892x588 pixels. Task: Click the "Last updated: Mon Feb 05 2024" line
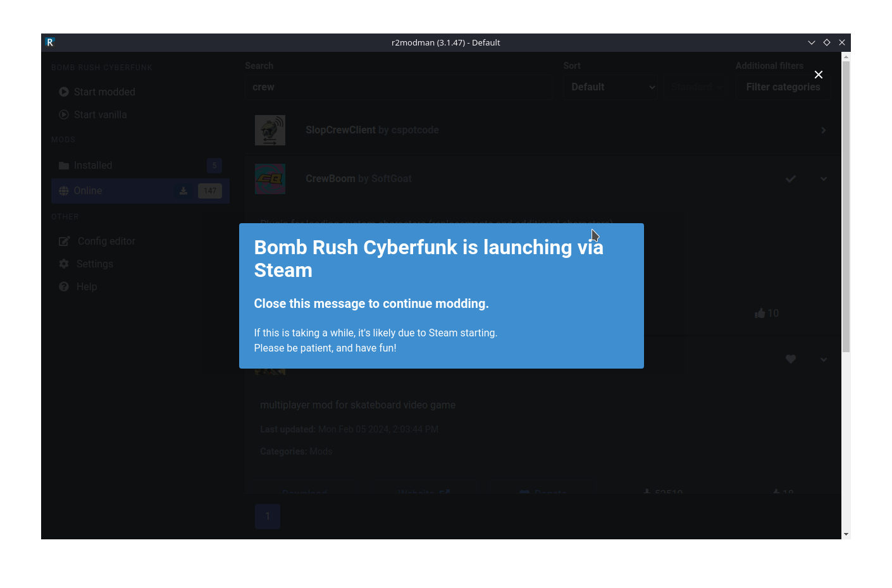pos(349,429)
